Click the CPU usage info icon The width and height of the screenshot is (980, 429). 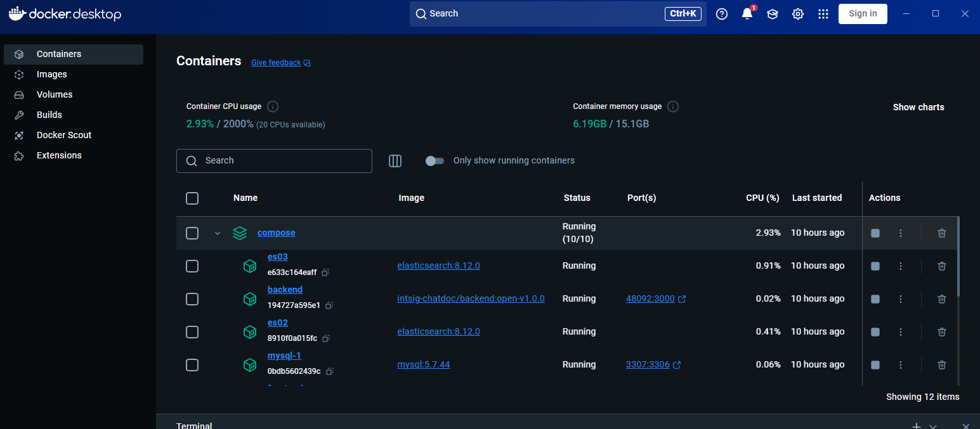pyautogui.click(x=273, y=106)
